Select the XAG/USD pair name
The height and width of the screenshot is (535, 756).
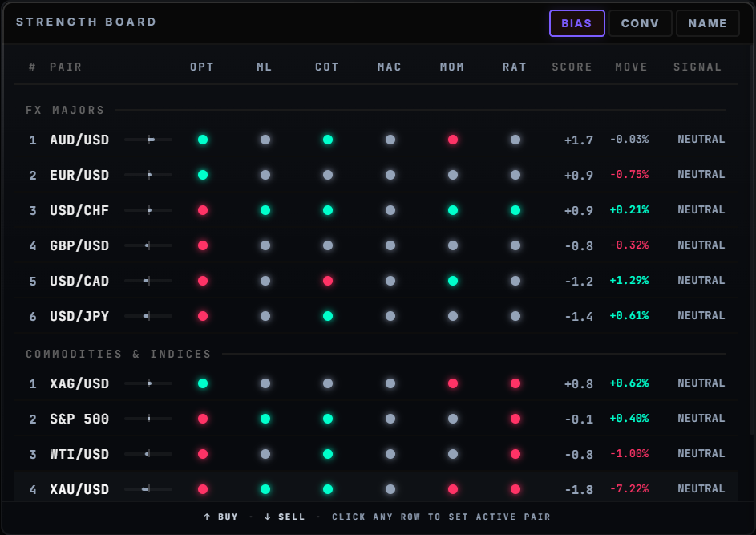[x=79, y=383]
